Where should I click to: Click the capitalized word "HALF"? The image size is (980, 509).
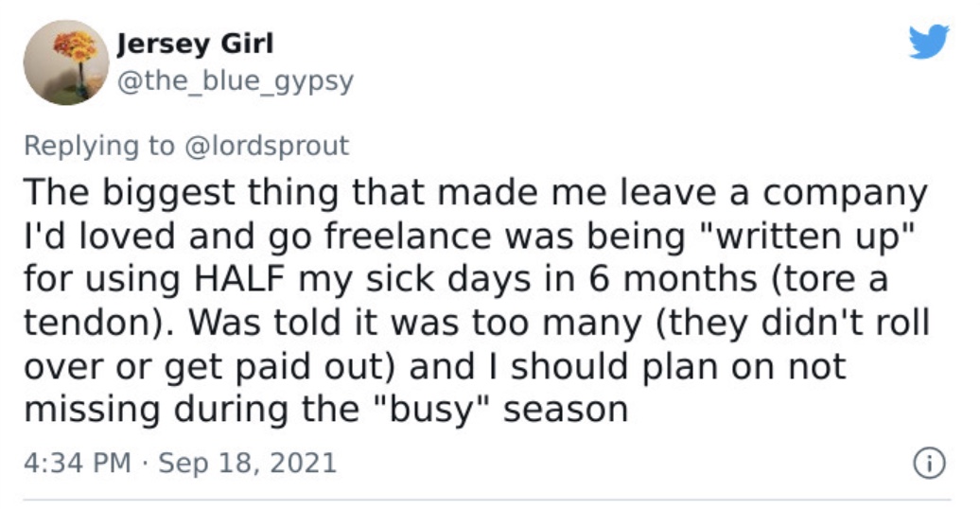(240, 279)
